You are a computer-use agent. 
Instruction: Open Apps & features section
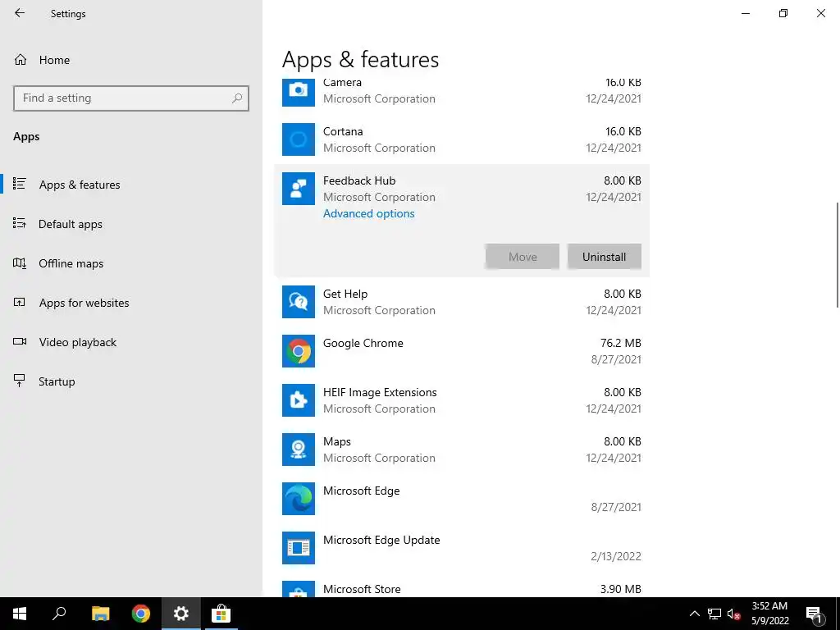(131, 185)
